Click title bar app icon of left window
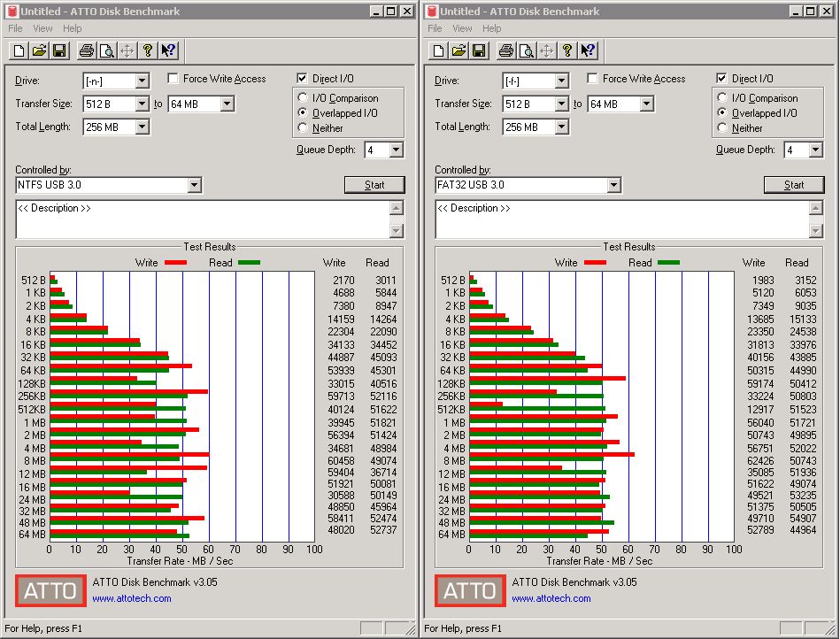The image size is (840, 639). click(x=12, y=12)
